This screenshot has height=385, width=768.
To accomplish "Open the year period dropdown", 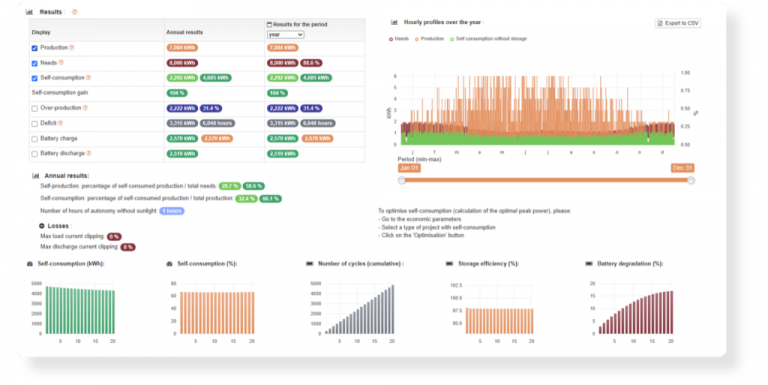I will coord(286,35).
